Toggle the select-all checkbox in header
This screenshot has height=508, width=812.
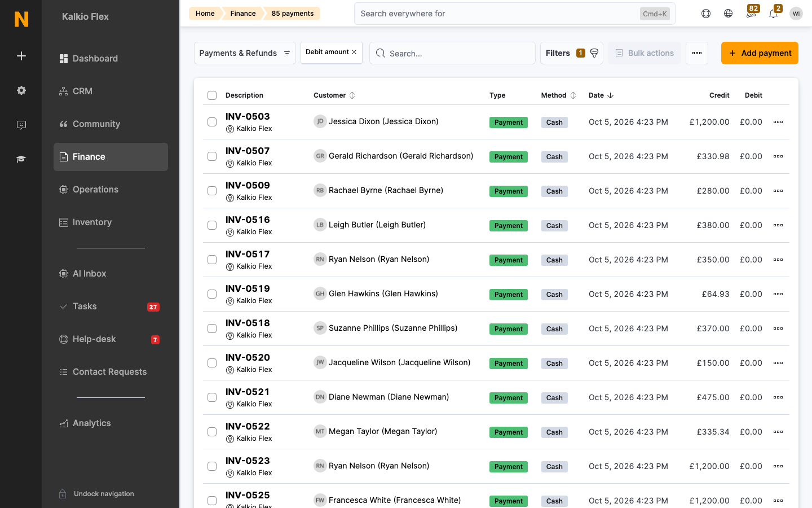click(212, 95)
